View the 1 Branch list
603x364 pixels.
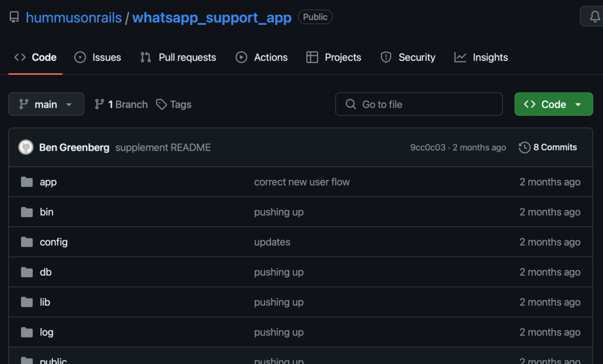point(121,104)
